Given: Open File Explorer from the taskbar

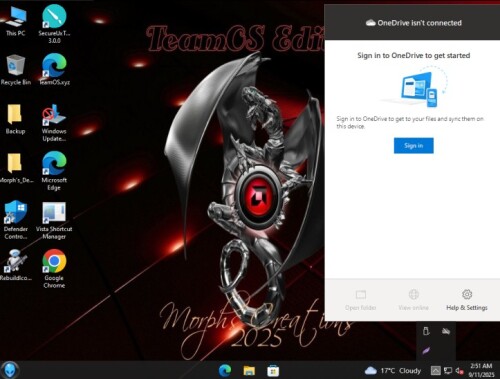Looking at the screenshot, I should 249,370.
